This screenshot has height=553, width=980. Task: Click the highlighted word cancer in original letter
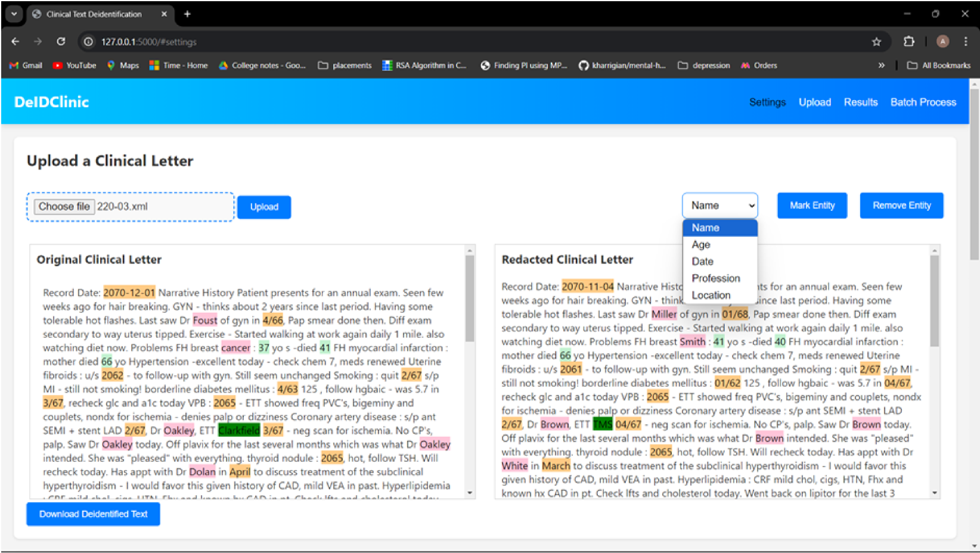coord(236,347)
